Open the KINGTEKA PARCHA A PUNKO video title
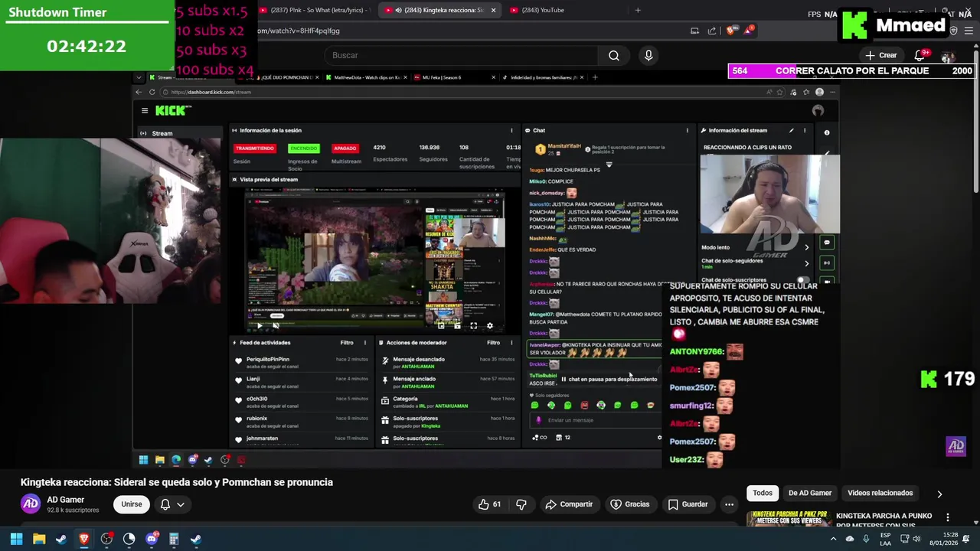Viewport: 980px width, 551px height. click(884, 520)
